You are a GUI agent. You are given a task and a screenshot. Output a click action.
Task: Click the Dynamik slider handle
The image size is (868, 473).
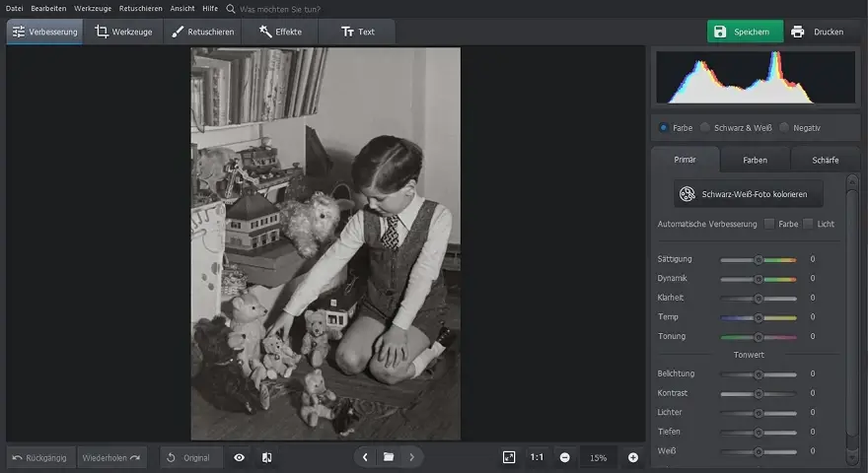click(759, 279)
